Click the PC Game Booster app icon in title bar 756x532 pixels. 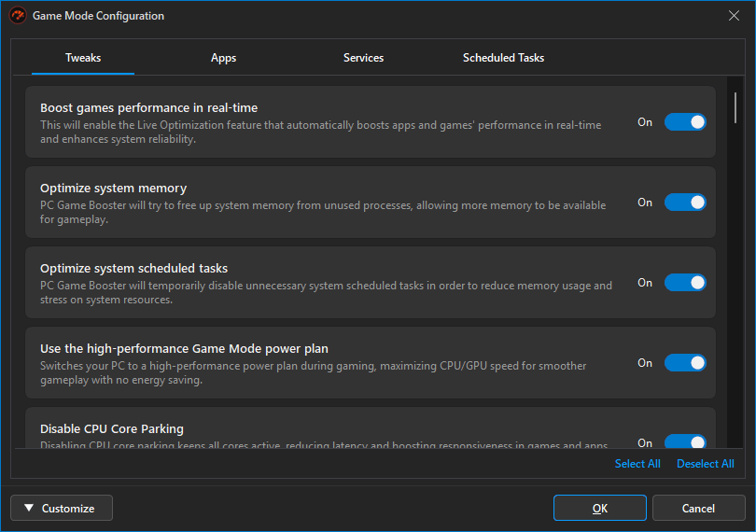18,16
